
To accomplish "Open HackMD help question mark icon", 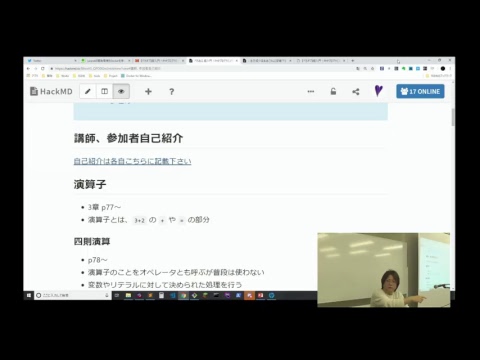I will pos(171,91).
